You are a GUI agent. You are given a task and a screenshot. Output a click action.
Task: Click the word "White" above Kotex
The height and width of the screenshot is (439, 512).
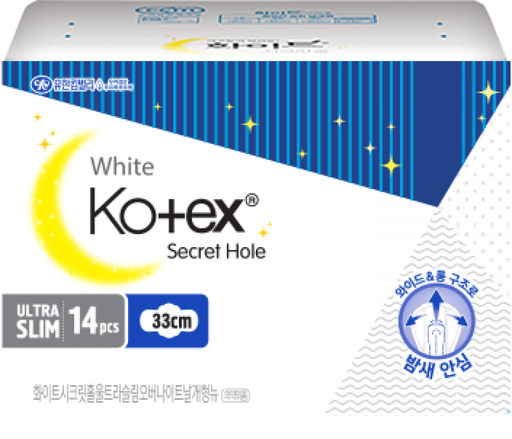tap(122, 166)
